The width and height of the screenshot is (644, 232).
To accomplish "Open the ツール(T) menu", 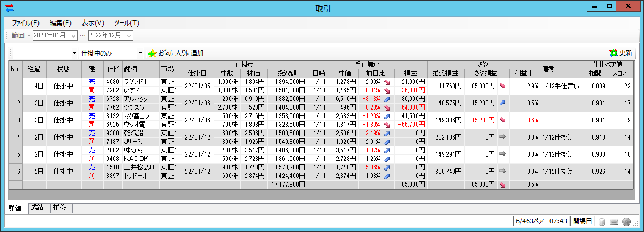I will point(126,23).
